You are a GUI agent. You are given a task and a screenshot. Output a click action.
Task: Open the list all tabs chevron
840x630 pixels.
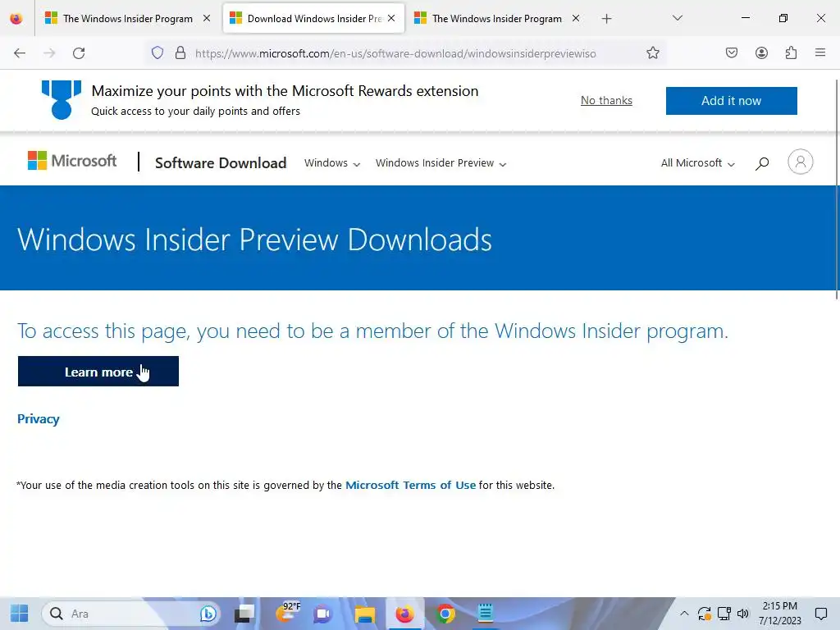(677, 18)
